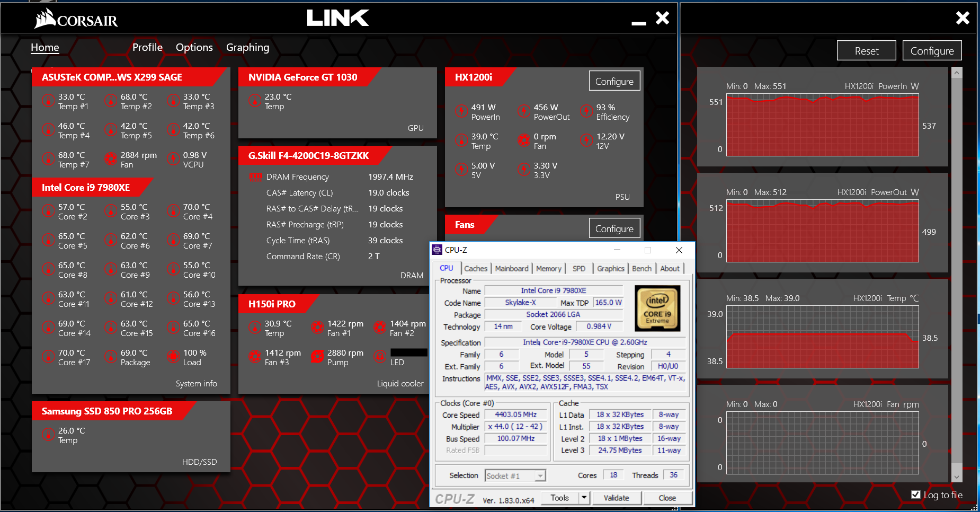Click the H150i Pump icon
This screenshot has height=512, width=980.
(317, 357)
